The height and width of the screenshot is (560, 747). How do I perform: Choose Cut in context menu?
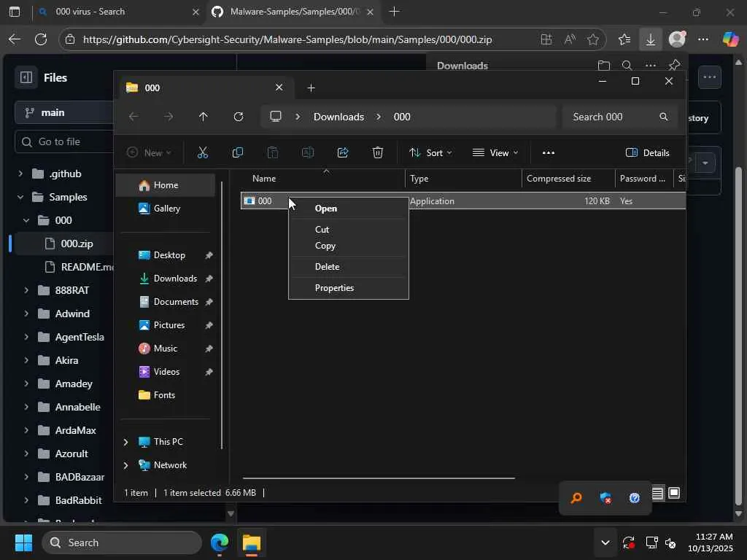348,229
